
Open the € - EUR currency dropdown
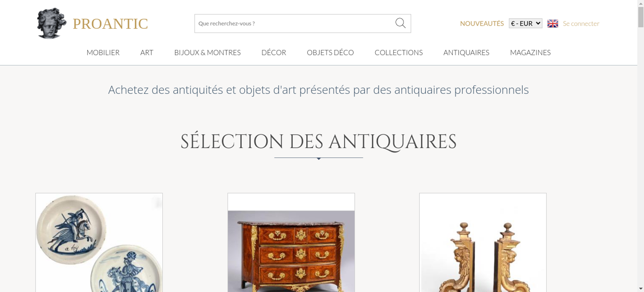pyautogui.click(x=526, y=23)
